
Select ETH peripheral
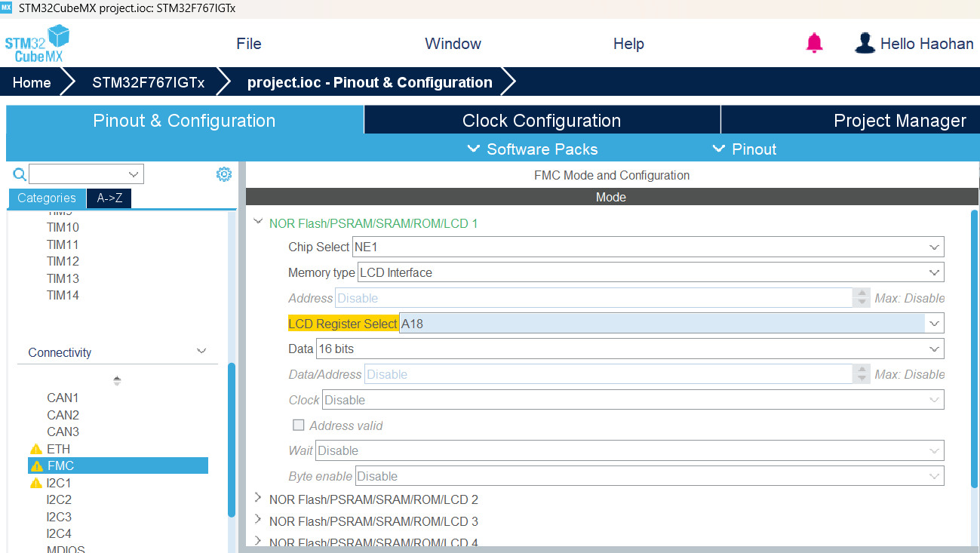tap(58, 449)
